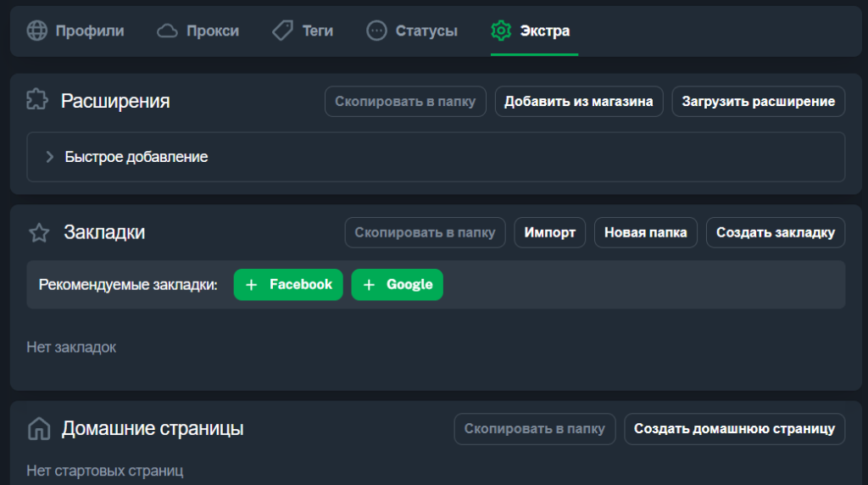Expand the Быстрое добавление section
The width and height of the screenshot is (868, 485).
[x=436, y=157]
